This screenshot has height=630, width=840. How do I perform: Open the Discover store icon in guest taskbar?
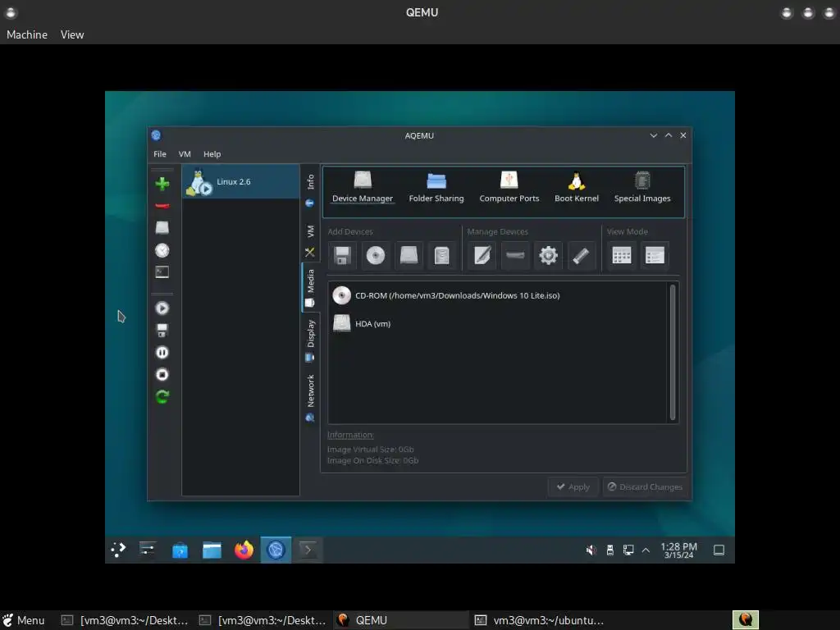[x=180, y=550]
